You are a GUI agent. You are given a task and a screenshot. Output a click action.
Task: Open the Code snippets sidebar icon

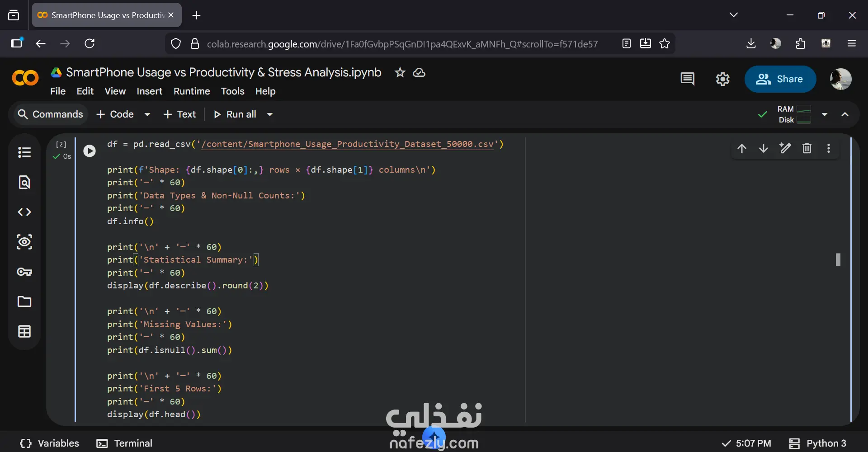24,212
